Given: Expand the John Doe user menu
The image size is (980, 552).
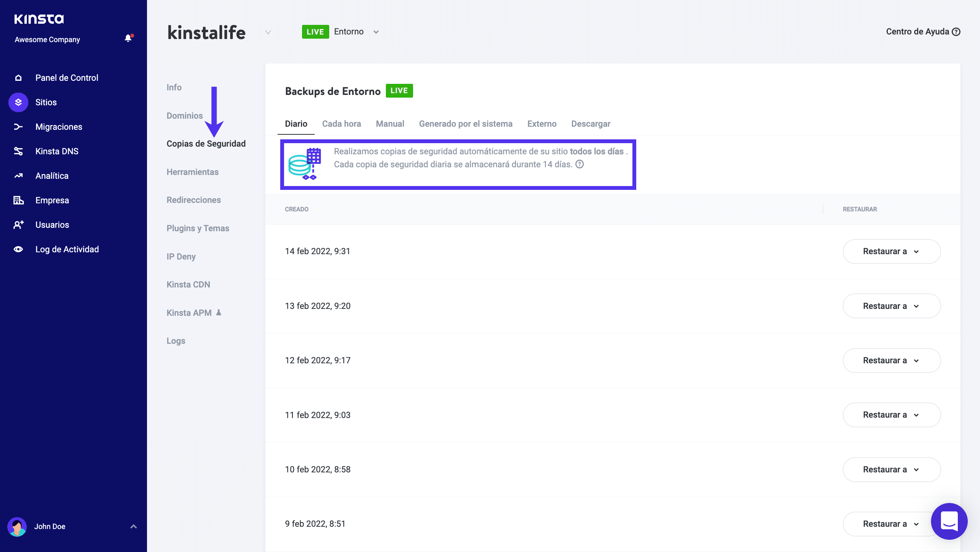Looking at the screenshot, I should click(133, 526).
